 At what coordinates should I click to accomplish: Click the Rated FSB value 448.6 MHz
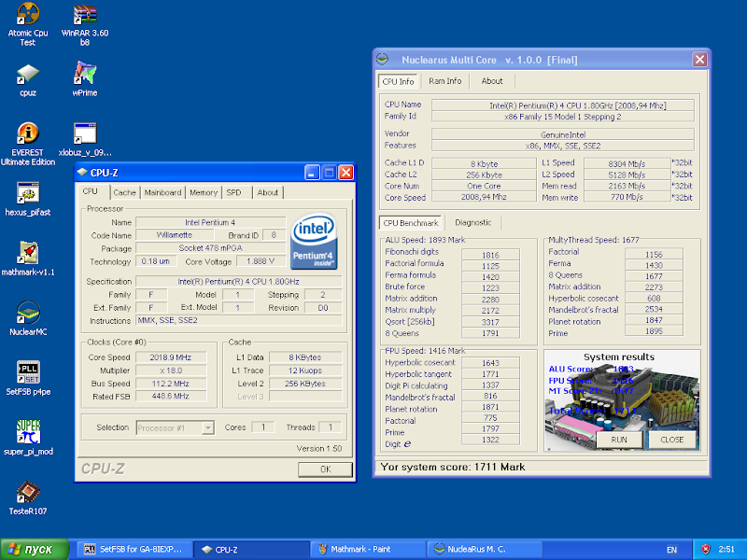pos(171,396)
